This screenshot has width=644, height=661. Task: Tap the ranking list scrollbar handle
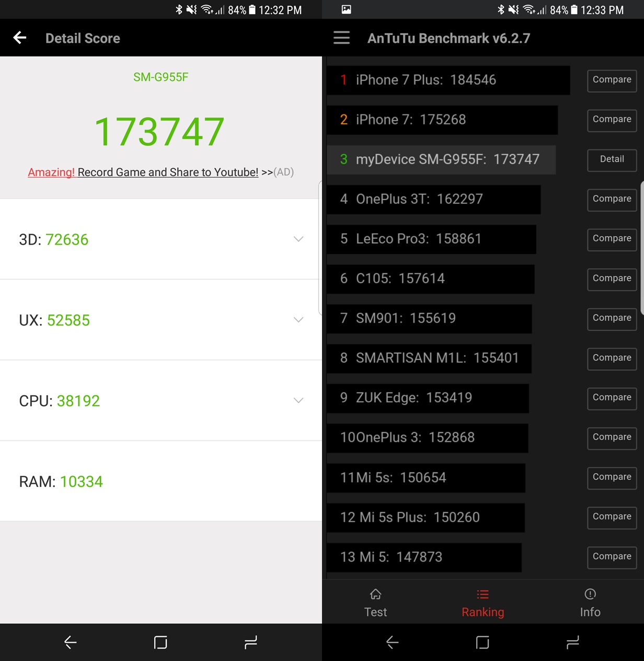[x=642, y=248]
